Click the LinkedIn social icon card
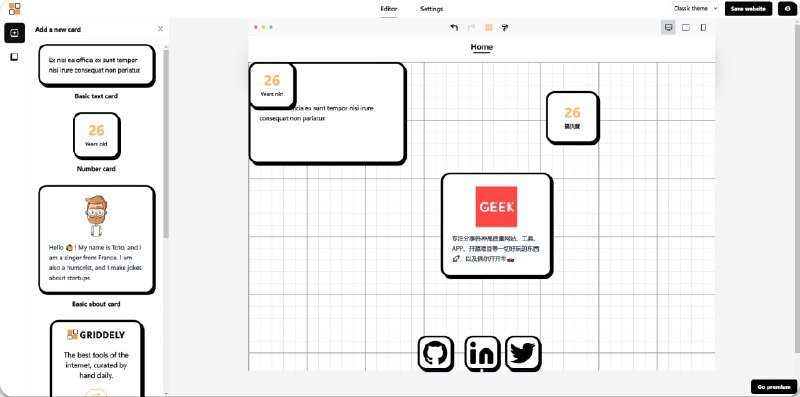Screen dimensions: 800x397 (482, 353)
